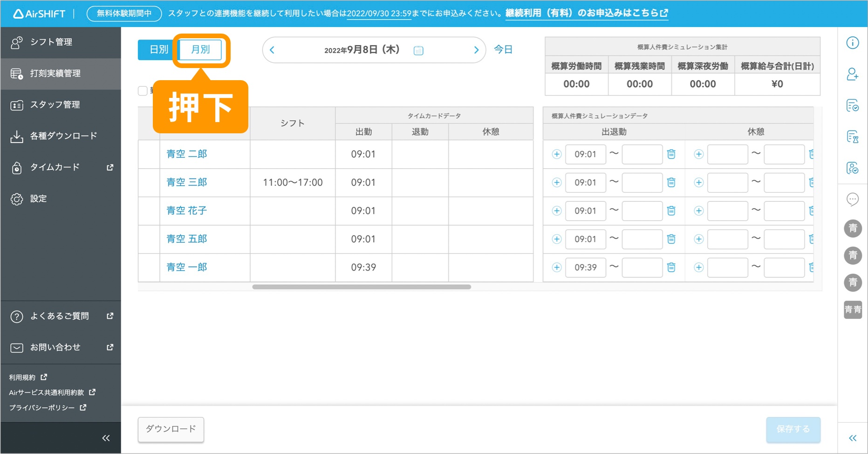Image resolution: width=868 pixels, height=454 pixels.
Task: Toggle the checkbox above the staff table
Action: [x=143, y=91]
